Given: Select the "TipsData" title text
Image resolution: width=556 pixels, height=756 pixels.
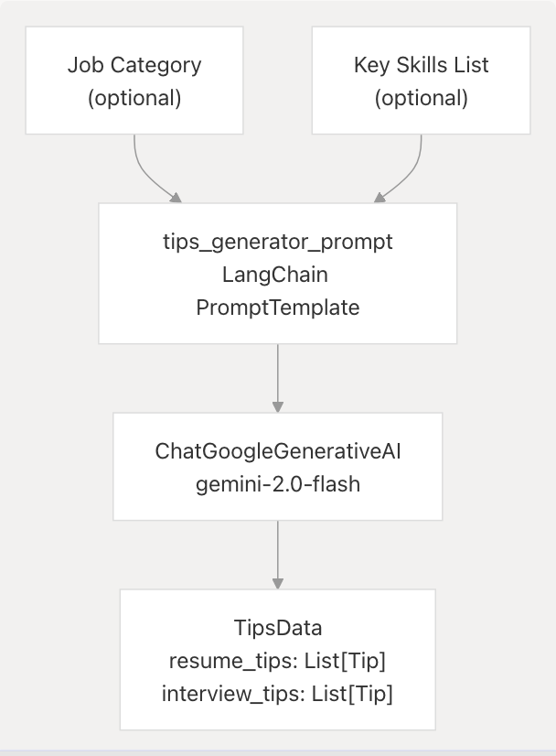Looking at the screenshot, I should (x=277, y=628).
